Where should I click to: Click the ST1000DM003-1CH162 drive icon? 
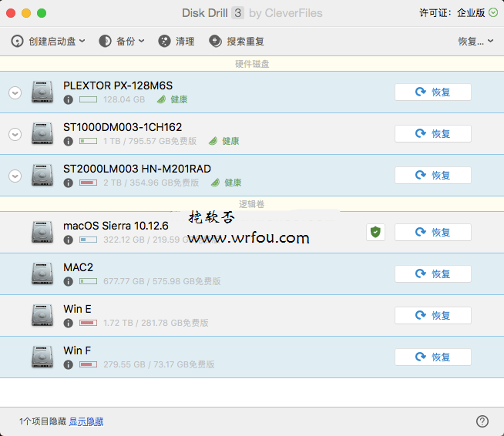click(42, 133)
